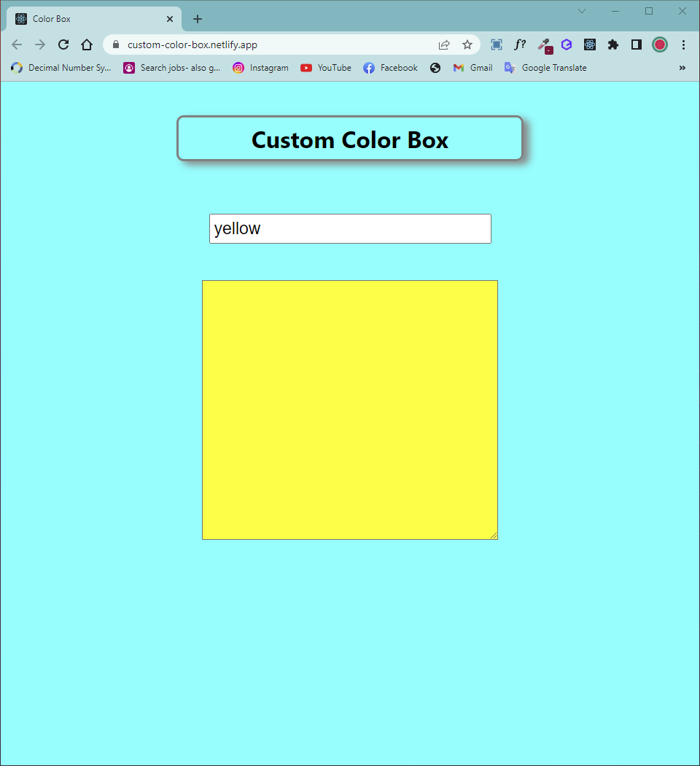Open the globe icon bookmark
This screenshot has width=700, height=766.
click(435, 68)
